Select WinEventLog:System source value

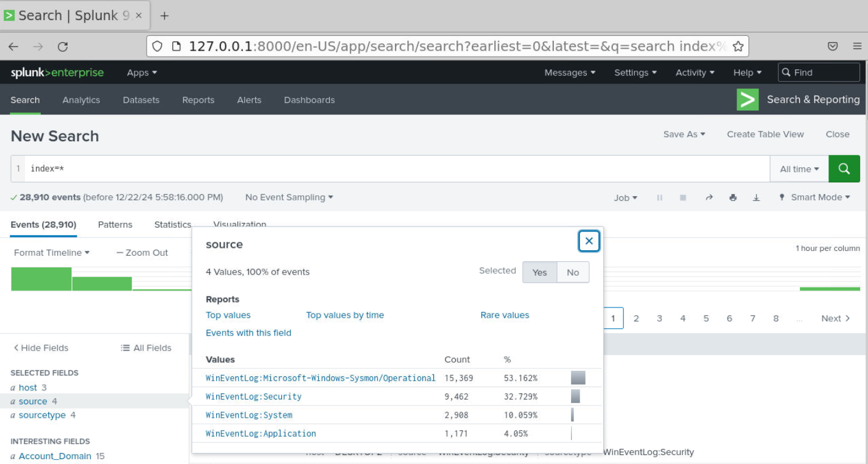(249, 415)
